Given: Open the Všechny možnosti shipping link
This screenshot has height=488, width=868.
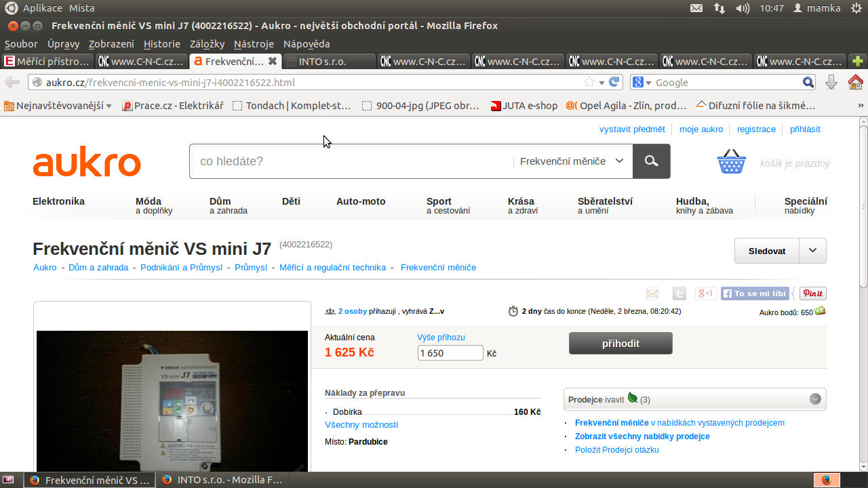Looking at the screenshot, I should [x=361, y=425].
